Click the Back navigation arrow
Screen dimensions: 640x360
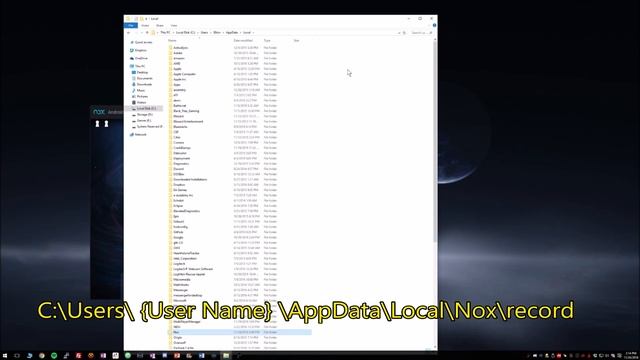[129, 33]
